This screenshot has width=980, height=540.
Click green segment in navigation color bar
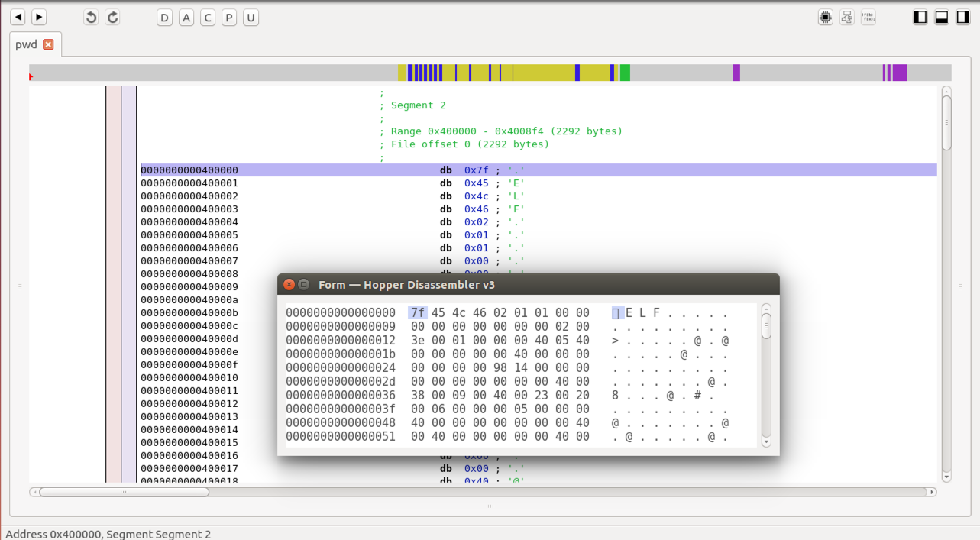point(625,73)
